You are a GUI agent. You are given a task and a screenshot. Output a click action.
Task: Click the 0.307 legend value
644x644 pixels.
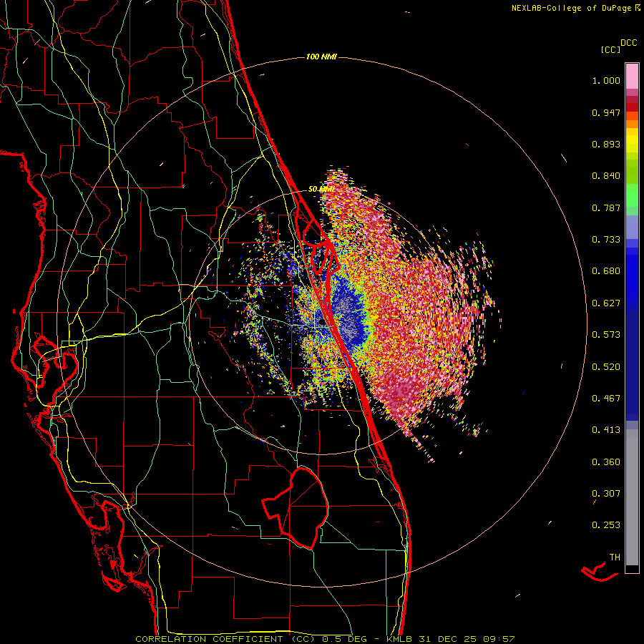coord(606,493)
